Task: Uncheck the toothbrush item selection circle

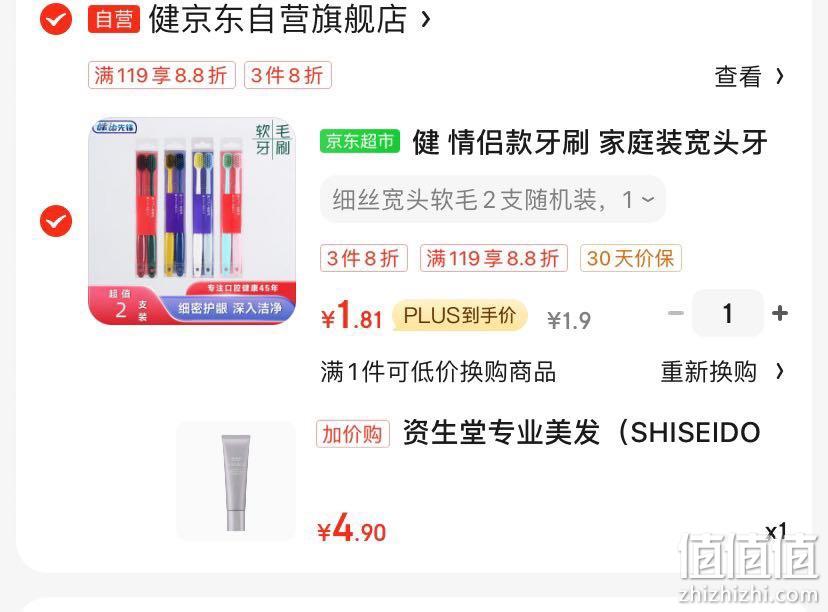Action: [x=56, y=221]
